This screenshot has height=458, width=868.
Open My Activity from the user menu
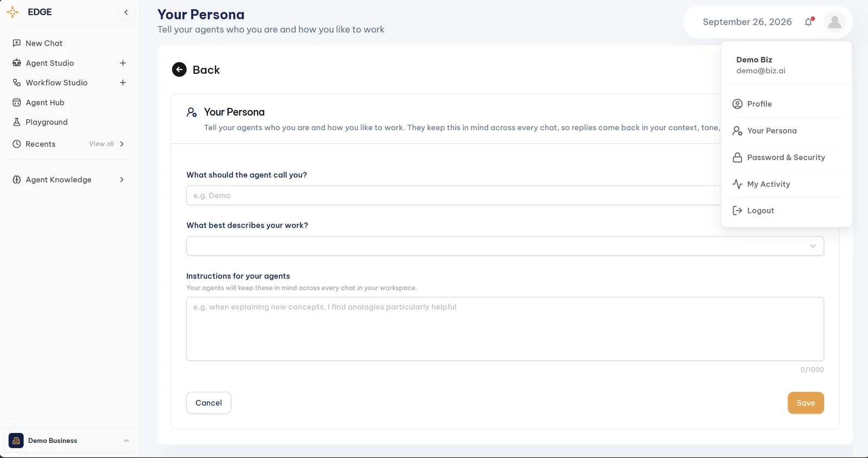tap(786, 184)
